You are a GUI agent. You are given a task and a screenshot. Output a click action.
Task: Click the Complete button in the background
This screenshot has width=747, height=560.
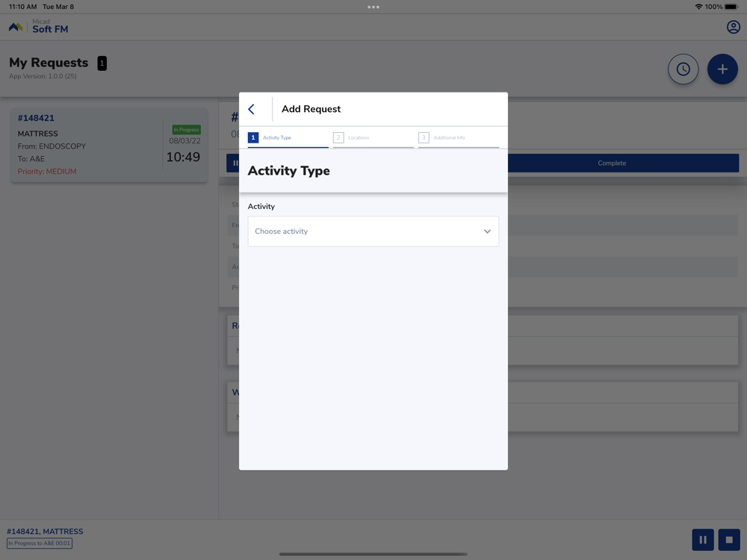click(x=612, y=163)
